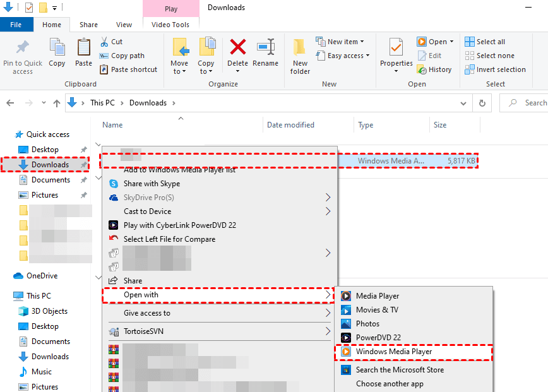548x392 pixels.
Task: Choose Select Left File for Compare
Action: [220, 239]
